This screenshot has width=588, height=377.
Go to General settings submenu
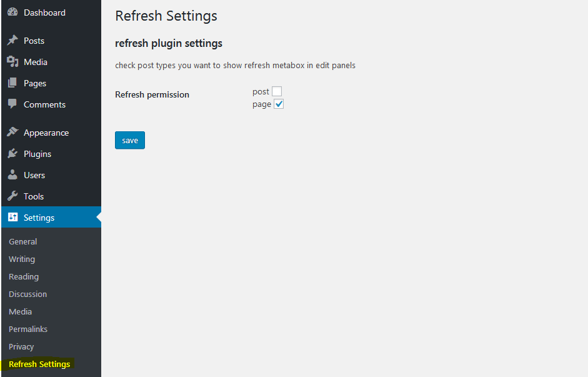point(23,241)
